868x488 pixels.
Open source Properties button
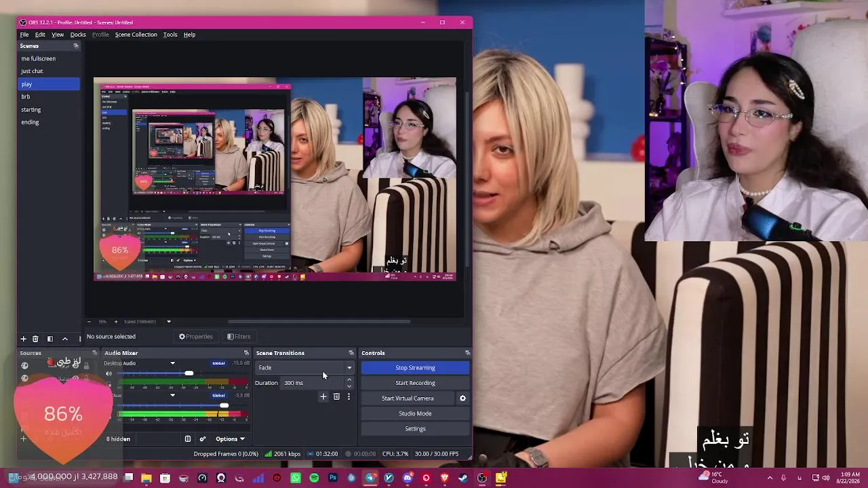click(x=196, y=337)
